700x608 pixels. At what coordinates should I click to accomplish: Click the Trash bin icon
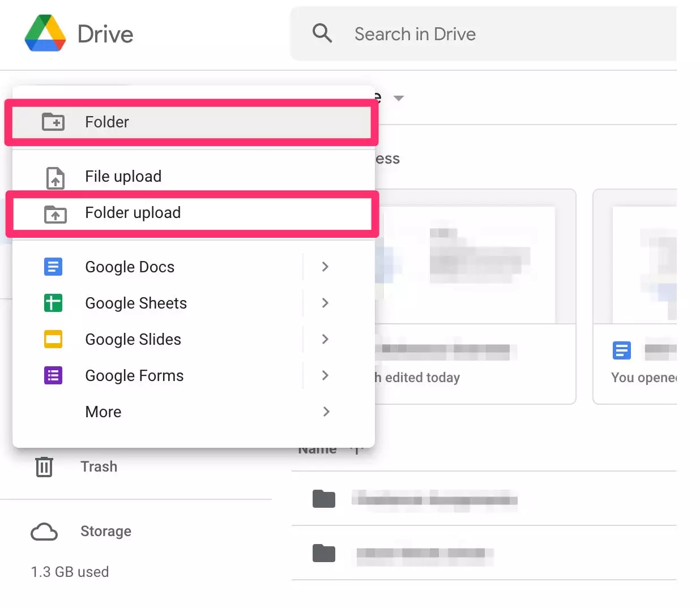tap(44, 467)
